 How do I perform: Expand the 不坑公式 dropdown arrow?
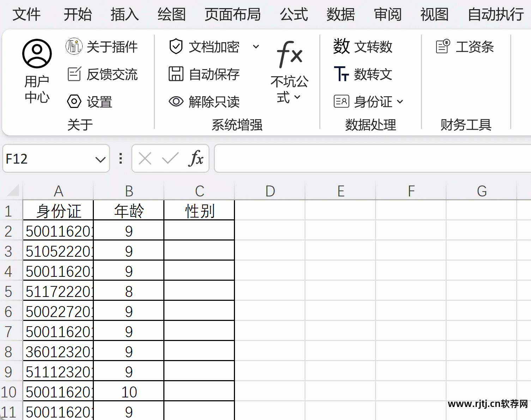[297, 97]
